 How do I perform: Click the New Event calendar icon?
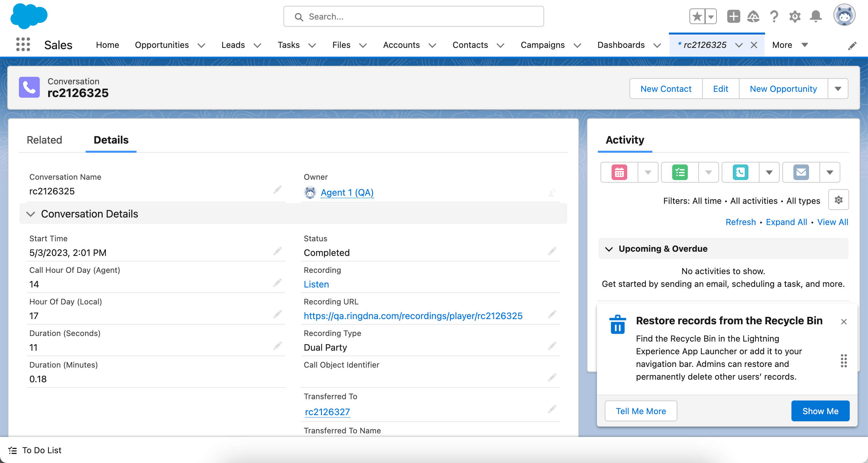pyautogui.click(x=619, y=173)
